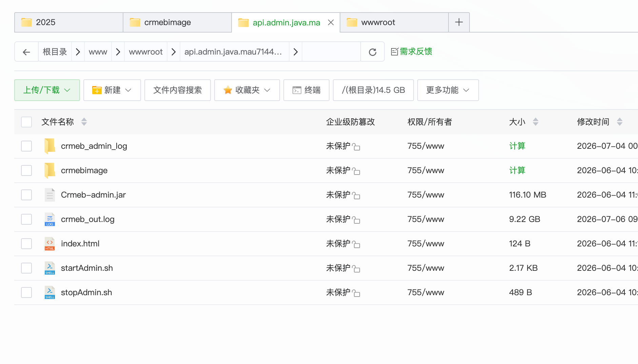The height and width of the screenshot is (364, 638).
Task: Click the back arrow navigation icon
Action: 26,52
